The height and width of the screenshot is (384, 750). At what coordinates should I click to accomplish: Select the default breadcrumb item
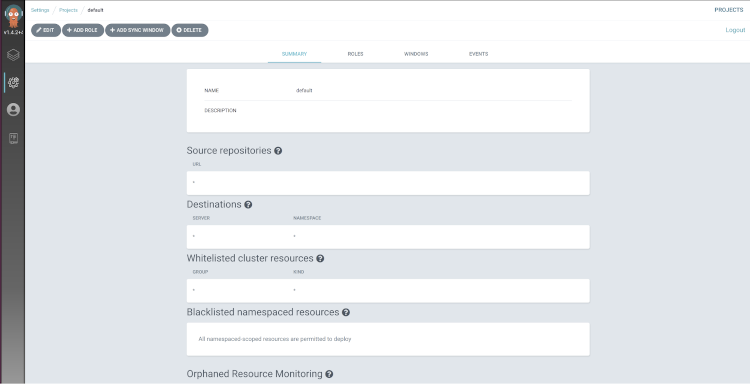[x=95, y=10]
